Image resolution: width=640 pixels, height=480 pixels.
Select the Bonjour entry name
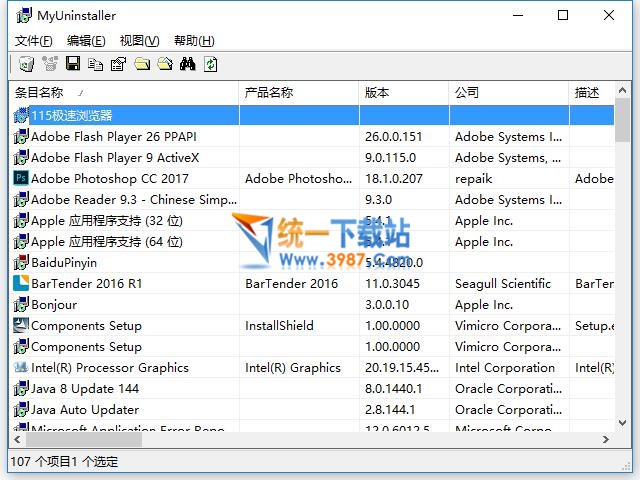tap(54, 304)
